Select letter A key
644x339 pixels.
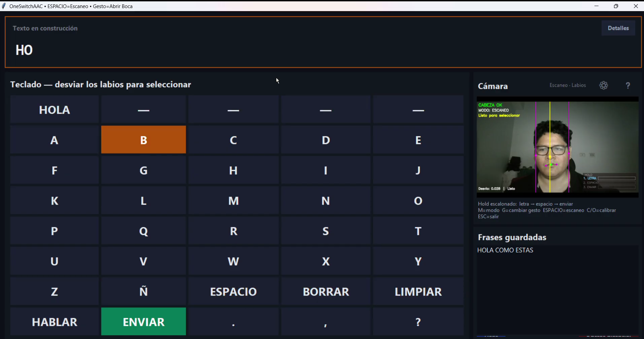(x=54, y=140)
